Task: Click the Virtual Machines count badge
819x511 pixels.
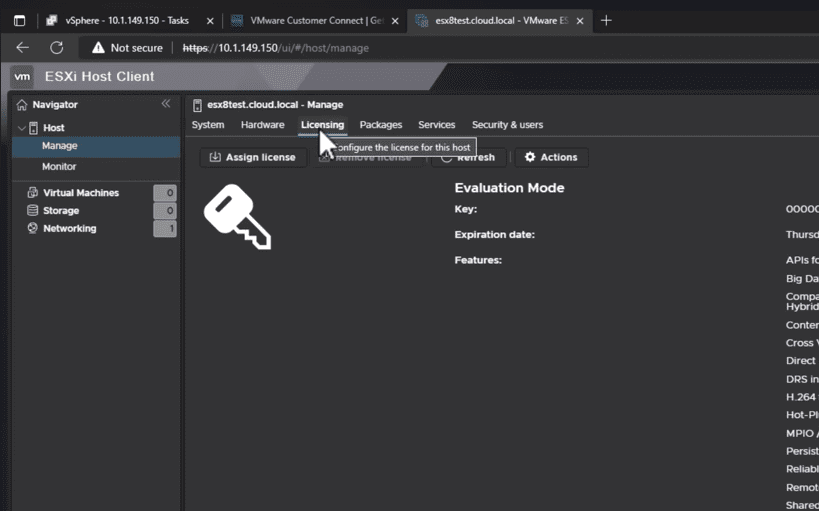Action: click(165, 193)
